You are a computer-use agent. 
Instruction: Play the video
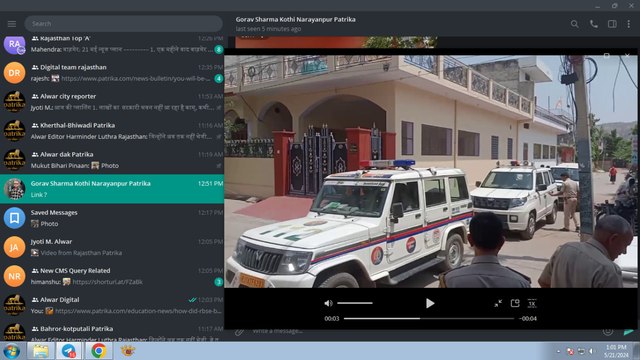(x=429, y=303)
